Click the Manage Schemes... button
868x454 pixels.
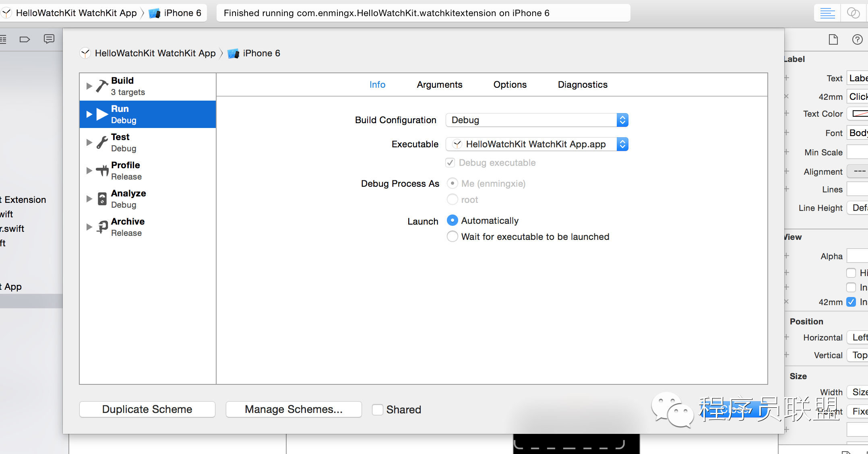point(294,409)
